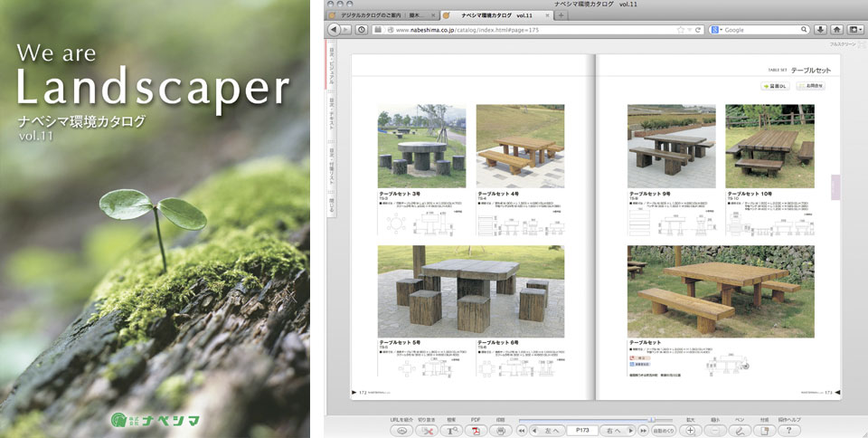Jump to last page with double-right arrows

643,430
